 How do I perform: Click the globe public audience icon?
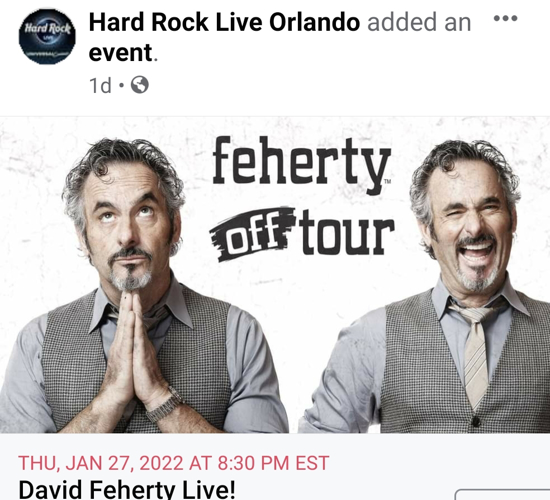point(140,85)
